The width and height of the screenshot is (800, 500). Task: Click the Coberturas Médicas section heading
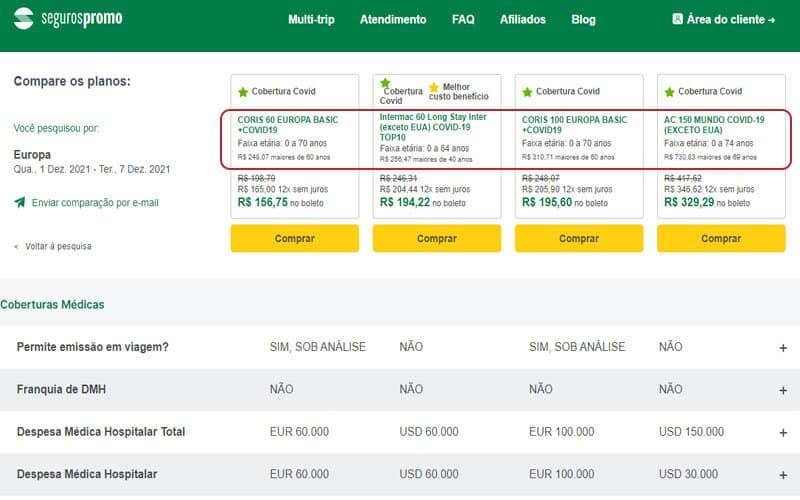[52, 305]
